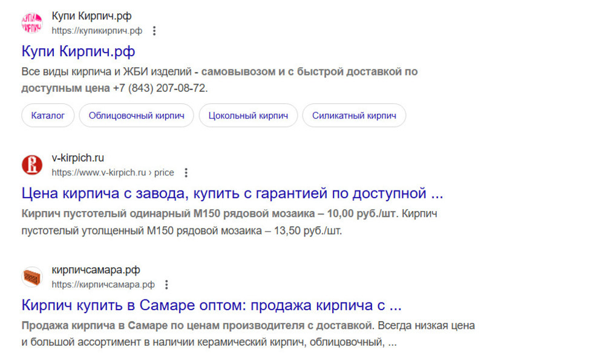
Task: Click the site name 'v-kirpich.ru' above URL
Action: [78, 158]
